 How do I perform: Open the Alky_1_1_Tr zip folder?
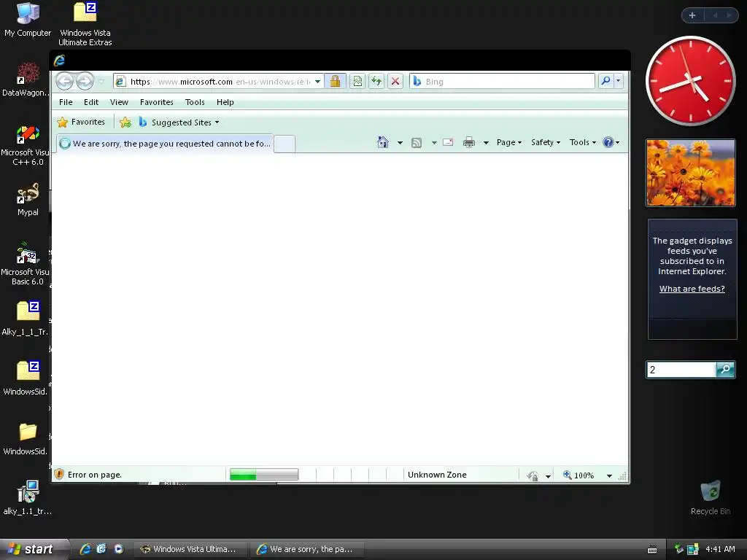coord(26,318)
